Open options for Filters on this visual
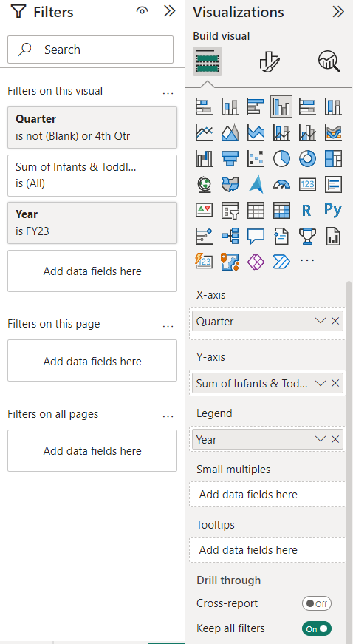This screenshot has height=644, width=353. point(168,93)
